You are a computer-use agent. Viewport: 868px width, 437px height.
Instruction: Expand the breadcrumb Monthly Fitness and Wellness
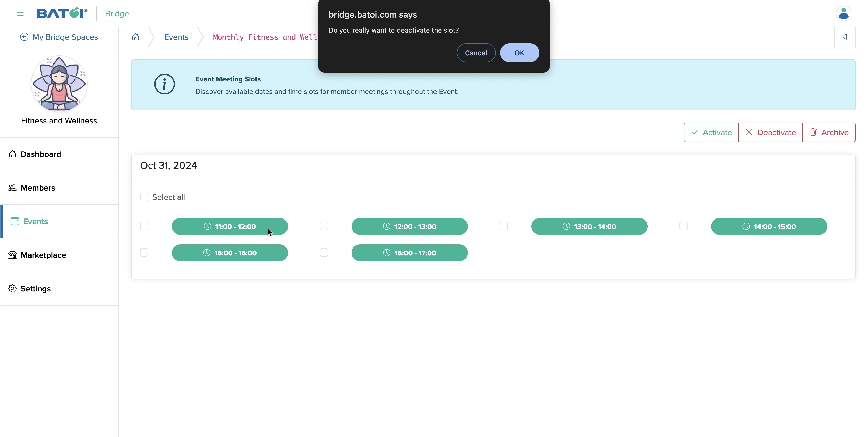click(x=266, y=37)
